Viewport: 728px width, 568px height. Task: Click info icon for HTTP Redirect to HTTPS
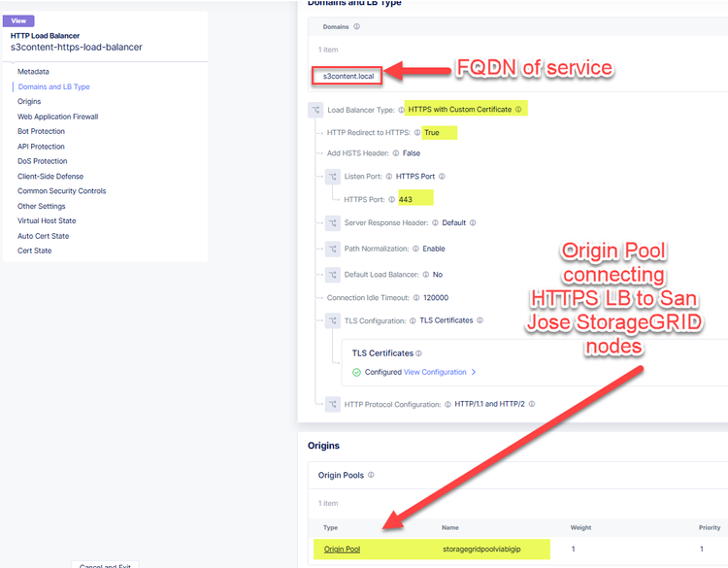tap(417, 133)
